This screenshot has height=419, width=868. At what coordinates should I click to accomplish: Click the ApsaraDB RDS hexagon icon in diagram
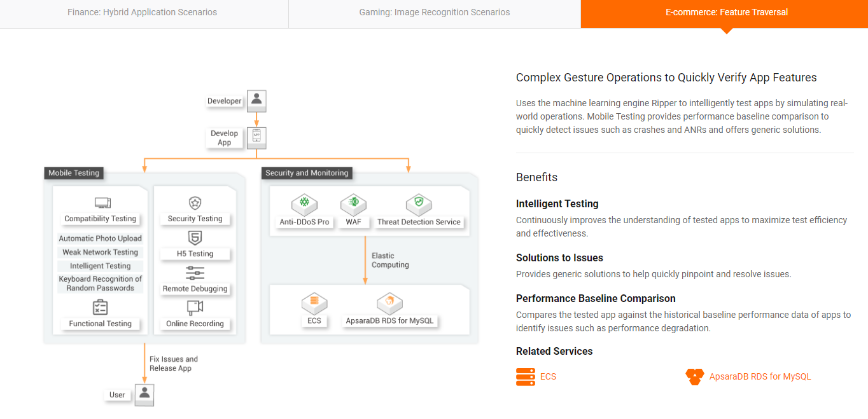tap(389, 303)
